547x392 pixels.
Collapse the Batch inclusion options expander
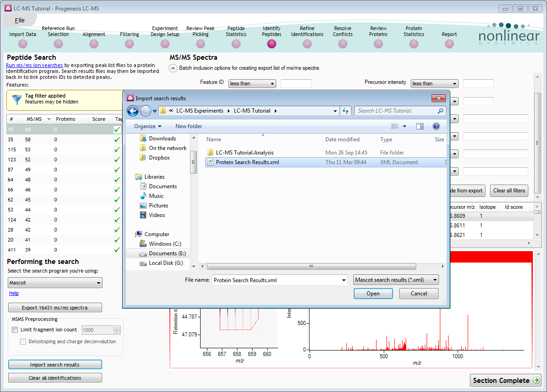(x=173, y=68)
